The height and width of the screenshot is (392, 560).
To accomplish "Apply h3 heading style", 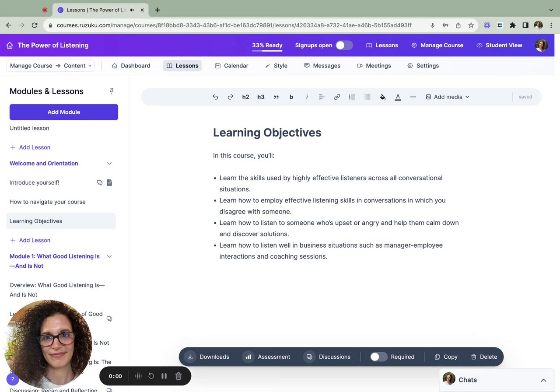I will (x=261, y=97).
